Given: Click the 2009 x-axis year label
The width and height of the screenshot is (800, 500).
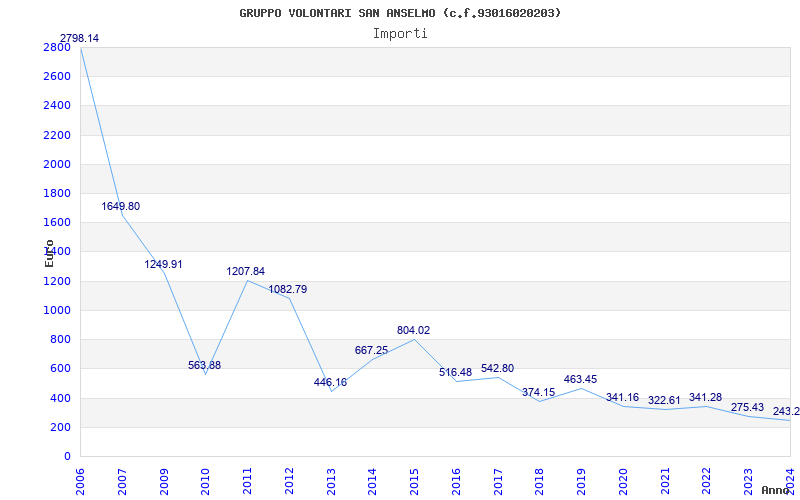Looking at the screenshot, I should coord(164,482).
